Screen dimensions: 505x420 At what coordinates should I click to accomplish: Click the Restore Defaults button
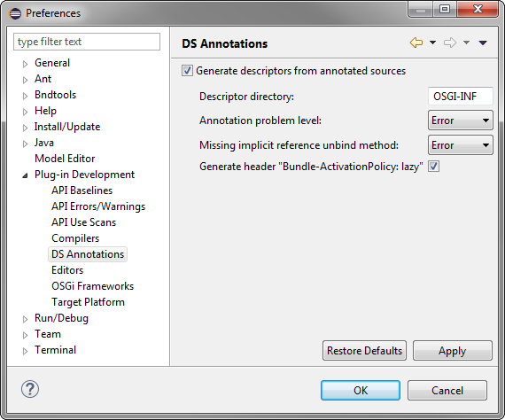point(364,350)
